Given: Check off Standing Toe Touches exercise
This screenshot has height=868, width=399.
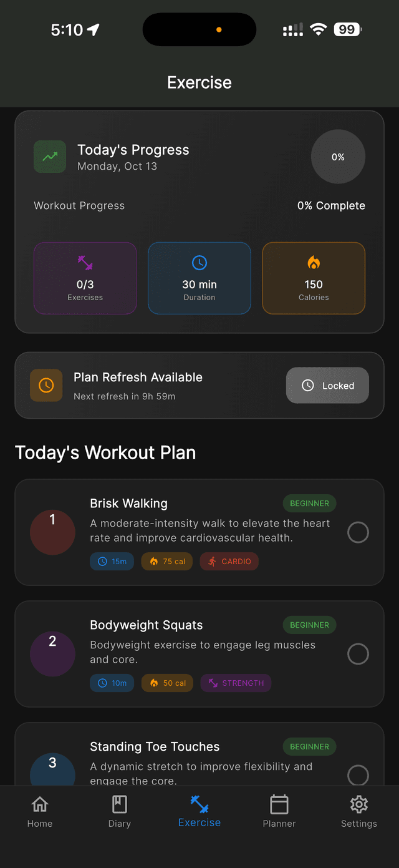Looking at the screenshot, I should point(358,775).
